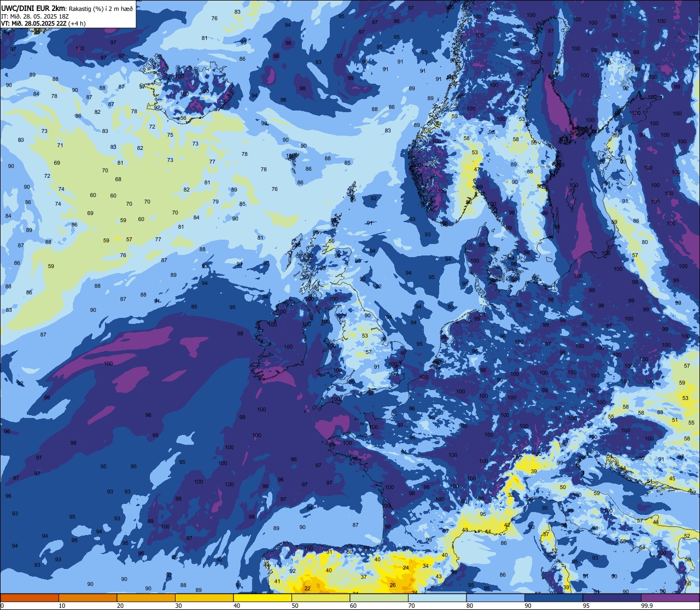Click the legend tick label 60
The height and width of the screenshot is (610, 700).
[353, 606]
